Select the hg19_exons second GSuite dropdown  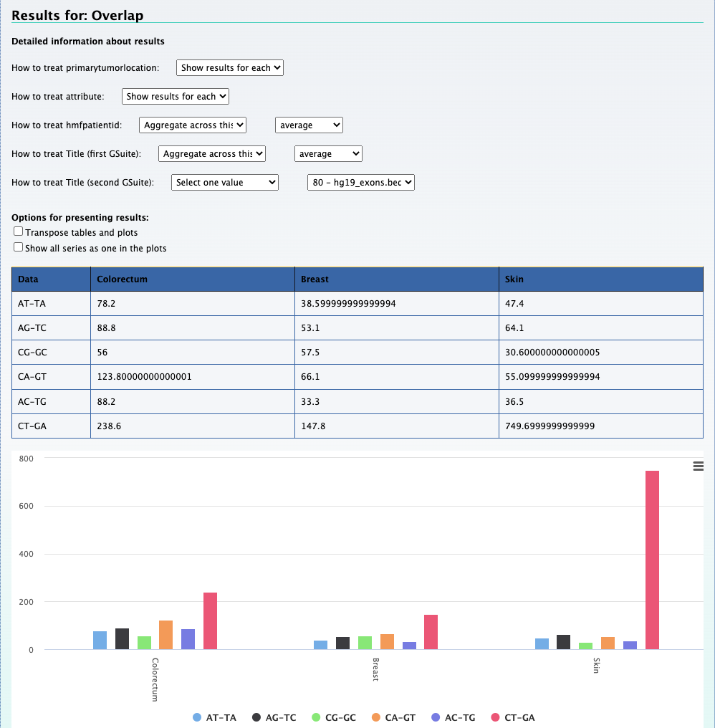pos(361,183)
